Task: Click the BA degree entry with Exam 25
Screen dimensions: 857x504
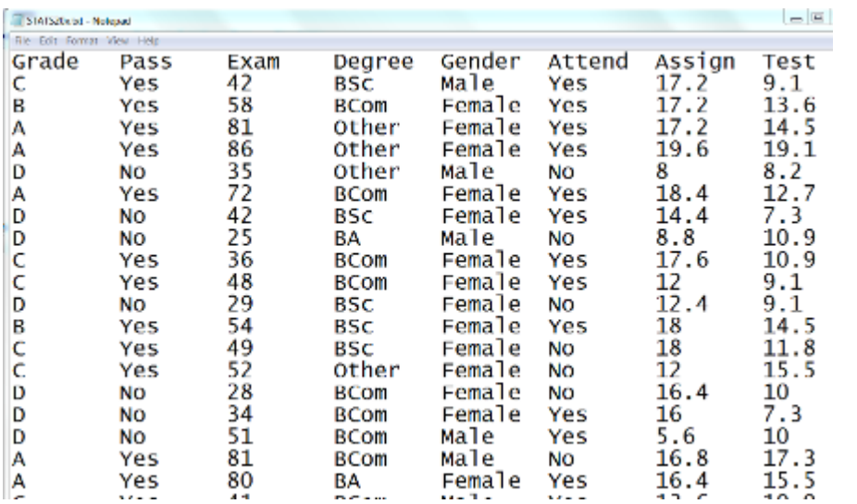Action: 347,238
